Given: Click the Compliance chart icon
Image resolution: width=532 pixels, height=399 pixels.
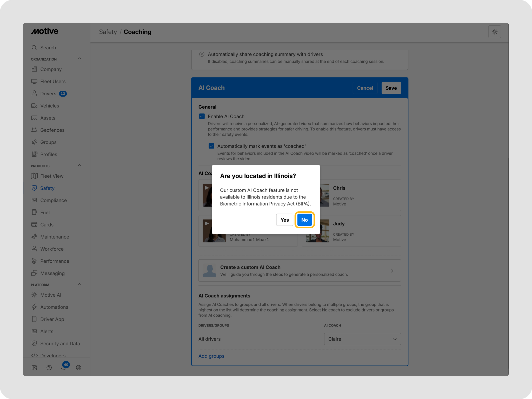Looking at the screenshot, I should tap(34, 200).
